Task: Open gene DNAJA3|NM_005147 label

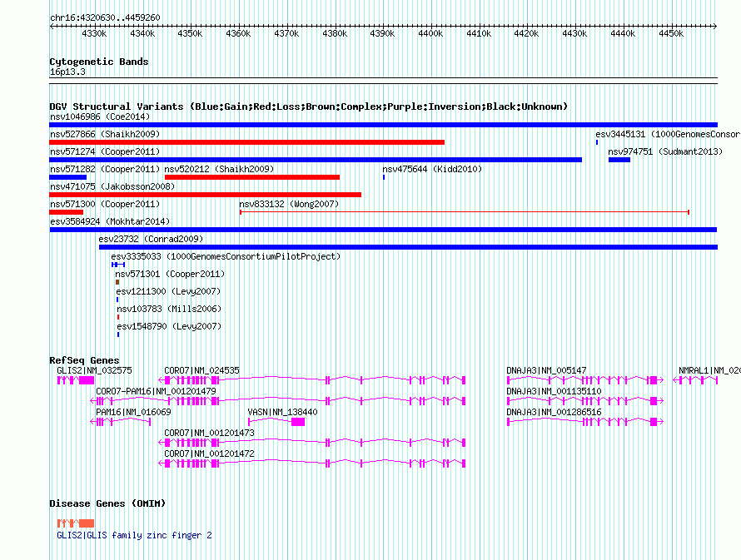Action: [546, 370]
